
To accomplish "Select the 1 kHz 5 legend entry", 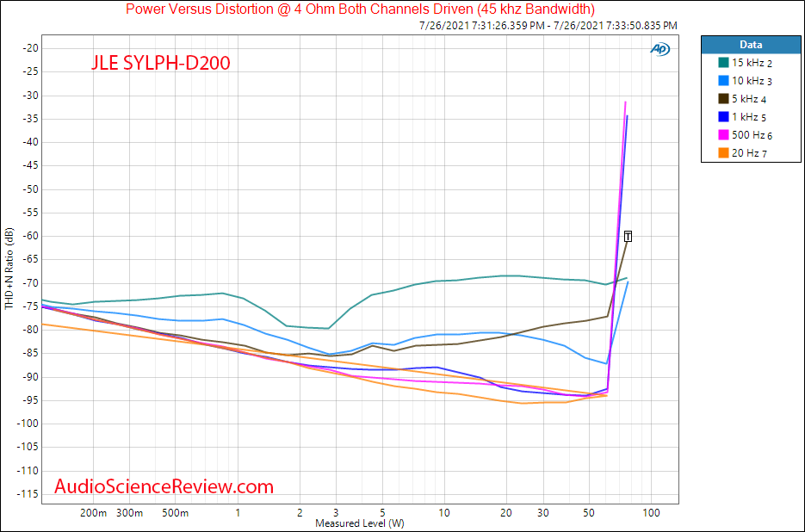I will click(742, 117).
